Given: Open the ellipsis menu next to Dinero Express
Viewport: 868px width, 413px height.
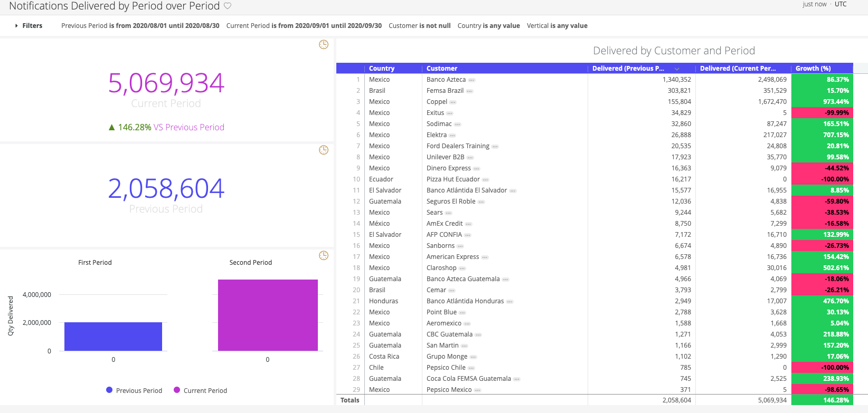Looking at the screenshot, I should (x=477, y=169).
